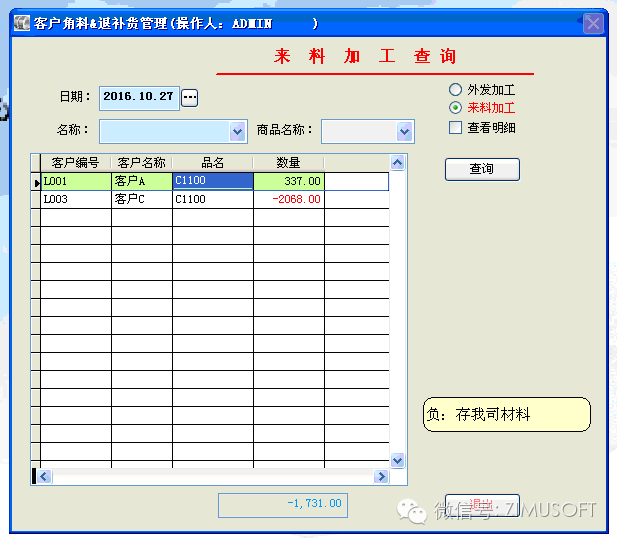Click the application icon in title bar
This screenshot has height=542, width=617.
[21, 23]
